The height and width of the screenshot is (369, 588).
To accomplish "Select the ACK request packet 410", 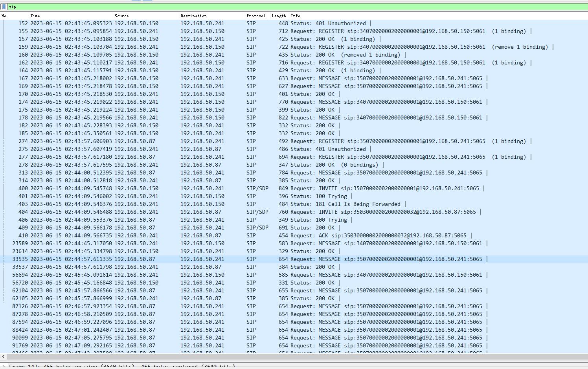I will pos(157,235).
